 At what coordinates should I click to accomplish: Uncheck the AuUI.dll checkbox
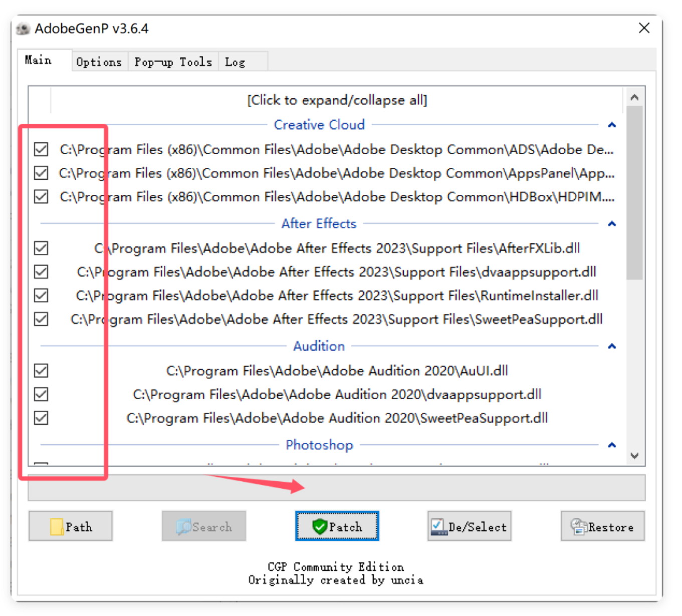41,371
